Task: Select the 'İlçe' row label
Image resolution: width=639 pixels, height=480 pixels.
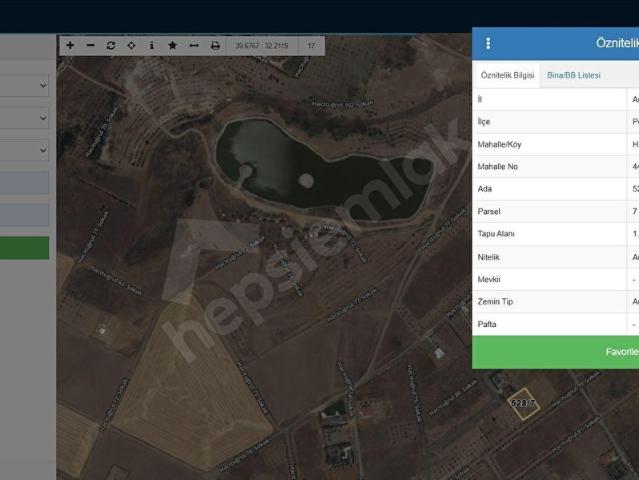Action: click(484, 122)
